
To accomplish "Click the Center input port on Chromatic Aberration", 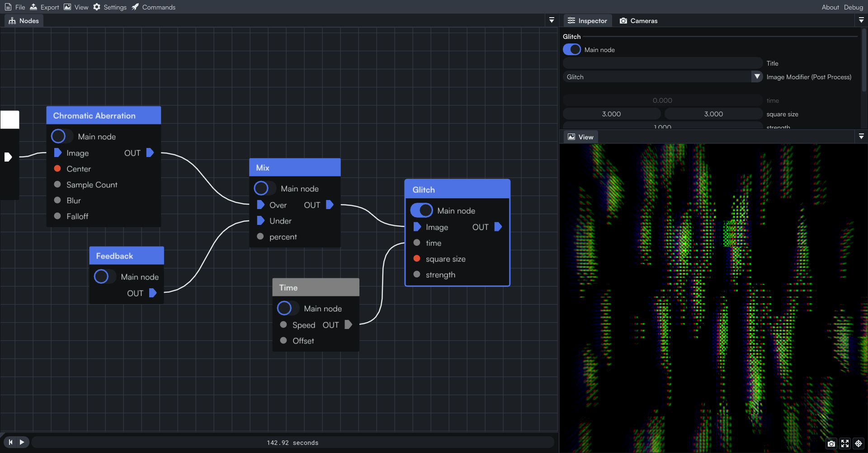I will pos(57,169).
